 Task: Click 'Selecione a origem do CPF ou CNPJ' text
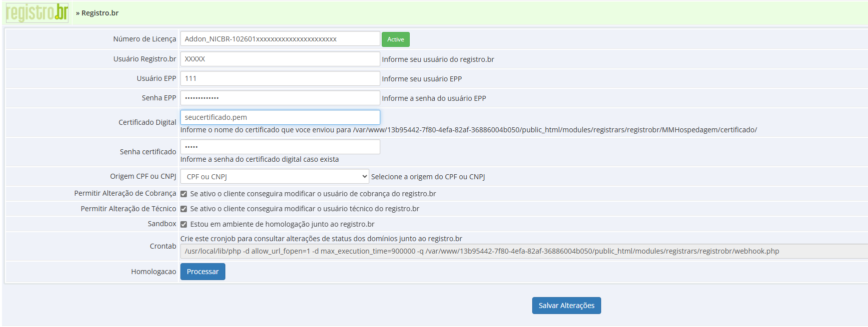pyautogui.click(x=428, y=177)
